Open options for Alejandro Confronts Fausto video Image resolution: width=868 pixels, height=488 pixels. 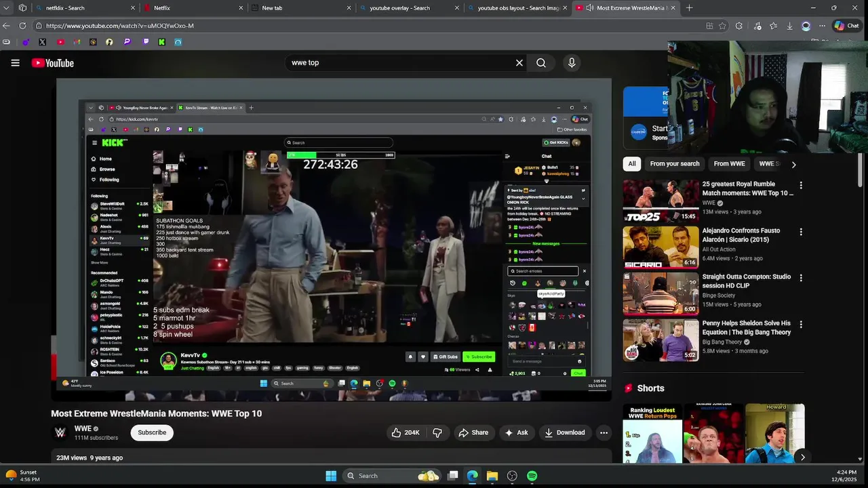pos(801,232)
